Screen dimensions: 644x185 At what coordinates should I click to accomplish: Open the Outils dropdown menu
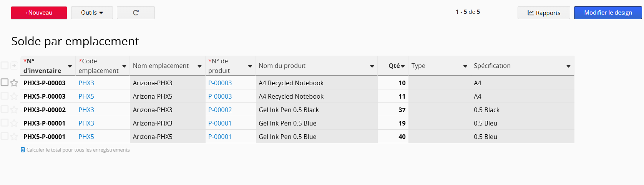tap(92, 13)
